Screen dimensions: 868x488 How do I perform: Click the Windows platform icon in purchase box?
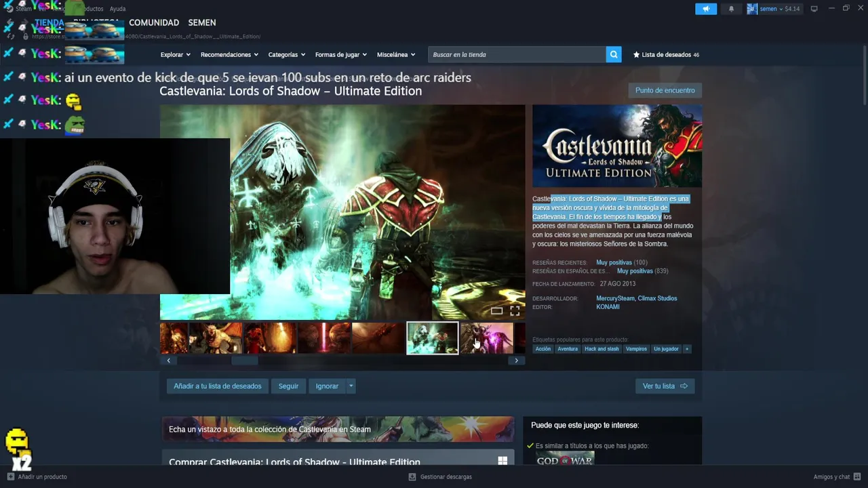pyautogui.click(x=502, y=461)
